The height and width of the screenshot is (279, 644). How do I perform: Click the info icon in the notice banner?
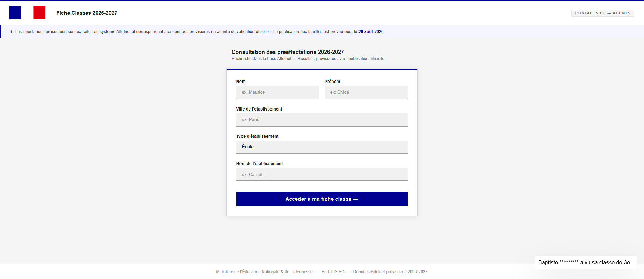[11, 32]
